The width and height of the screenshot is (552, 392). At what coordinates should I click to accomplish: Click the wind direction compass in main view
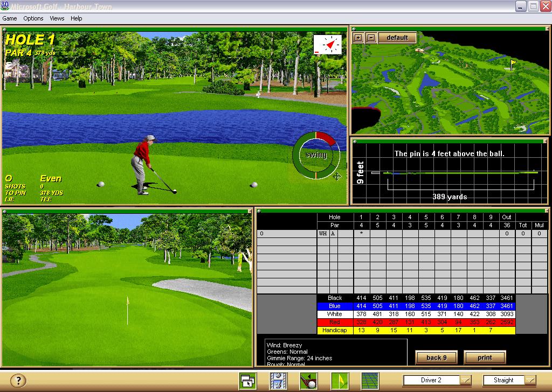(x=327, y=45)
